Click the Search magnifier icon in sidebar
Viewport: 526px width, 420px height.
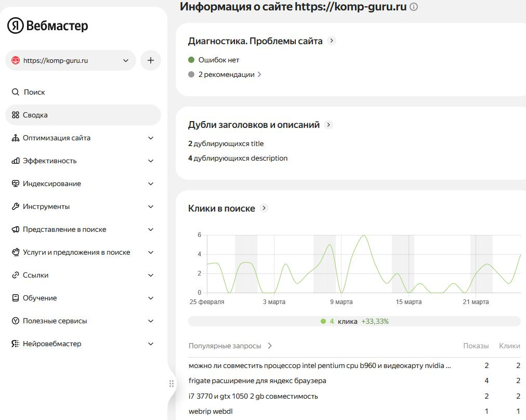16,92
